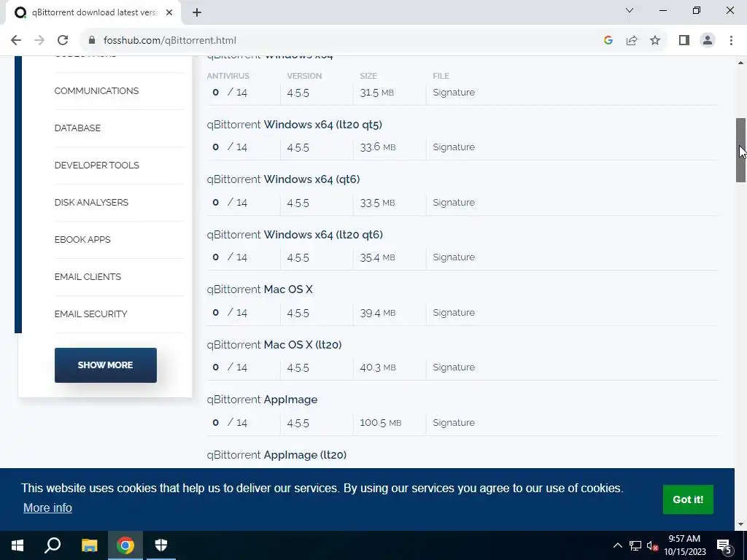
Task: Download qBittorrent Mac OS X
Action: (x=260, y=289)
